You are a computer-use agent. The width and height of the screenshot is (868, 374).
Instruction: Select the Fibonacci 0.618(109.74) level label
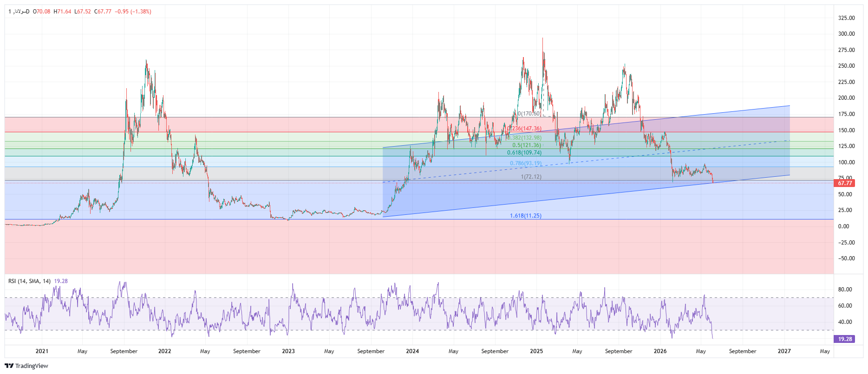pos(524,153)
